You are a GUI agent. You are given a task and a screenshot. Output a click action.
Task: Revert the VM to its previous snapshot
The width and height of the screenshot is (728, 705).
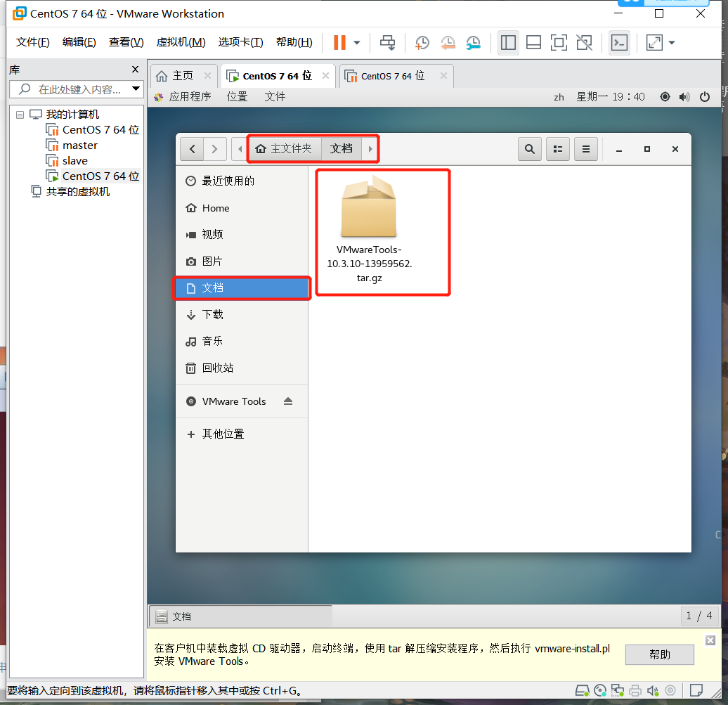click(448, 43)
